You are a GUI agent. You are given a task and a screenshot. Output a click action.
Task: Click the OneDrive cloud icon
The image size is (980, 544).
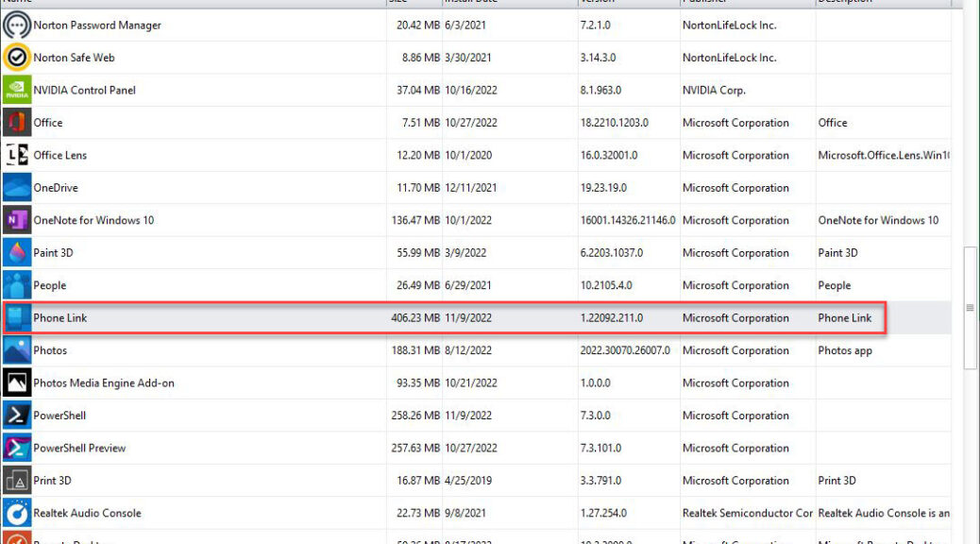coord(17,188)
